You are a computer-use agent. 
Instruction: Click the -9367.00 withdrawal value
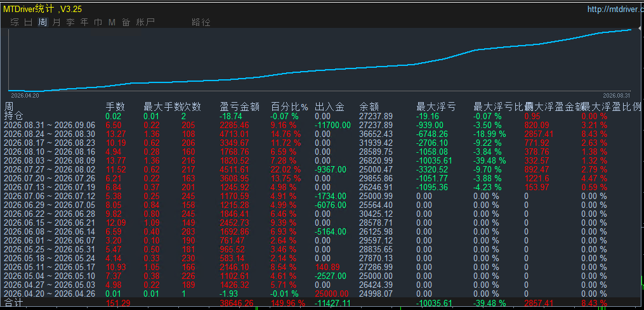click(x=331, y=169)
